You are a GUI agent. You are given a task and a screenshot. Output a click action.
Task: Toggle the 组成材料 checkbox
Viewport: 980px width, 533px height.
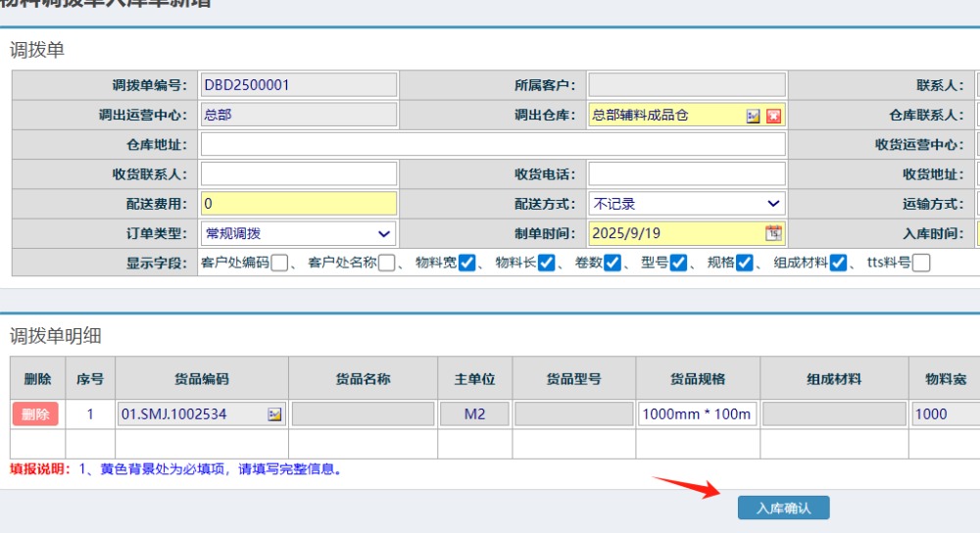point(838,263)
